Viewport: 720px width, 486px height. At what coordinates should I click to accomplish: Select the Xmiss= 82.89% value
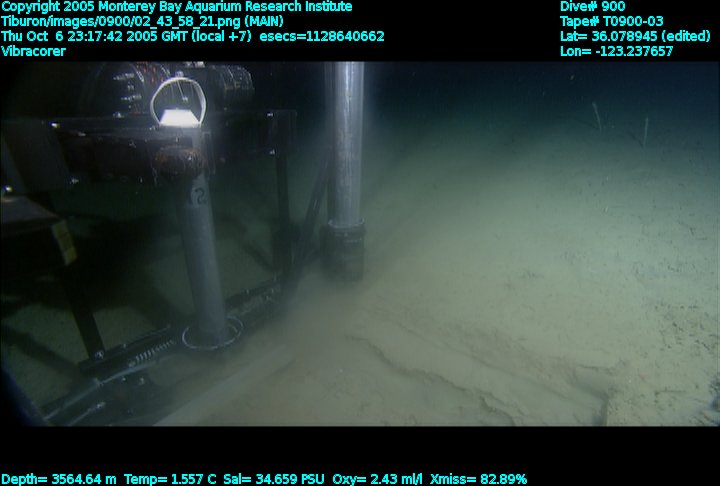click(x=478, y=479)
